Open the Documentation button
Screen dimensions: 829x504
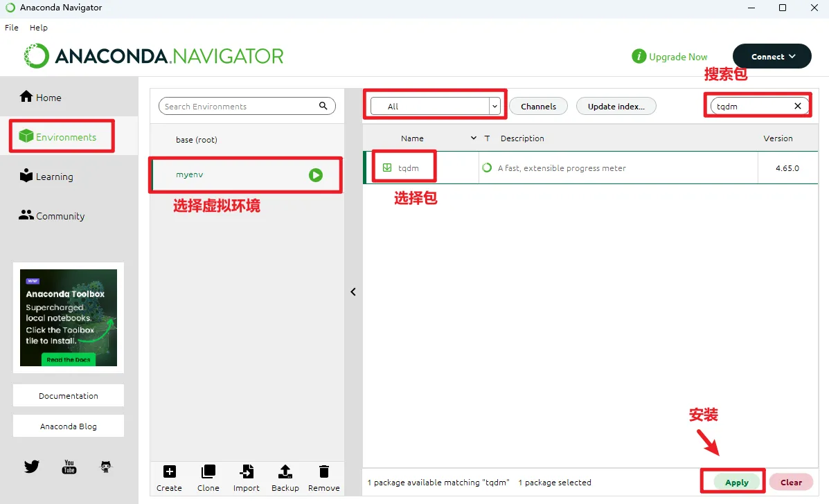(68, 396)
